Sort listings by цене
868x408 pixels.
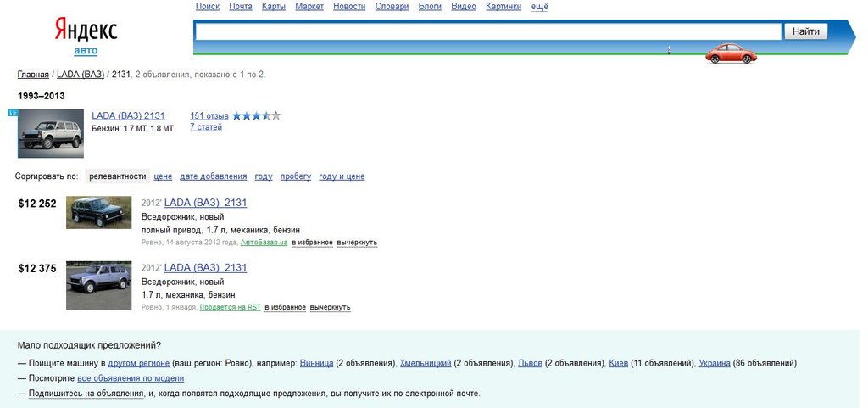pos(164,176)
